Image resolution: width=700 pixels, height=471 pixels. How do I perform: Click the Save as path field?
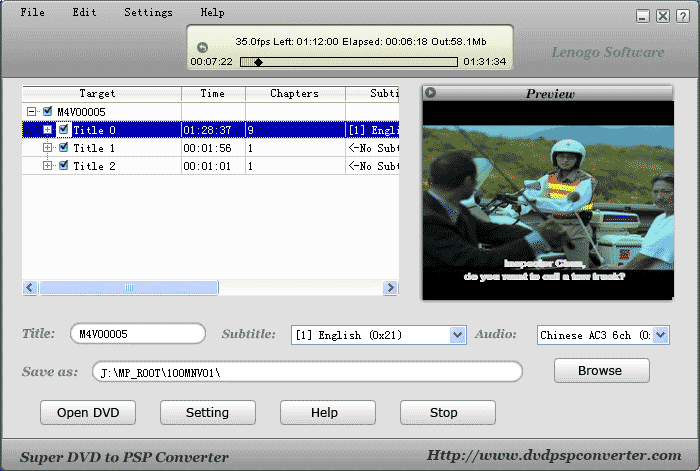click(x=308, y=372)
